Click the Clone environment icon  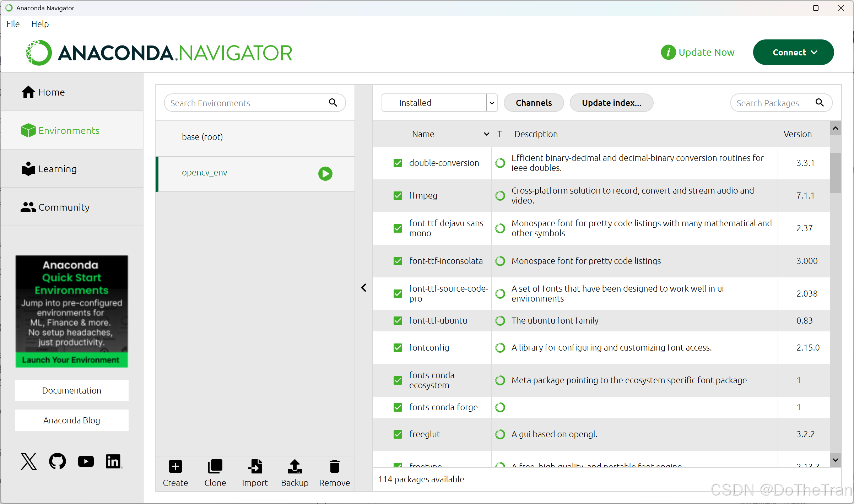[215, 467]
